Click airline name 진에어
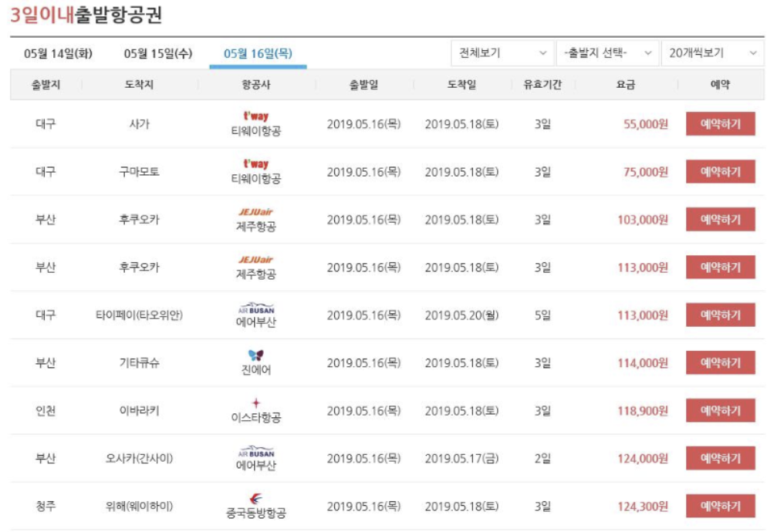Image resolution: width=767 pixels, height=532 pixels. tap(256, 370)
